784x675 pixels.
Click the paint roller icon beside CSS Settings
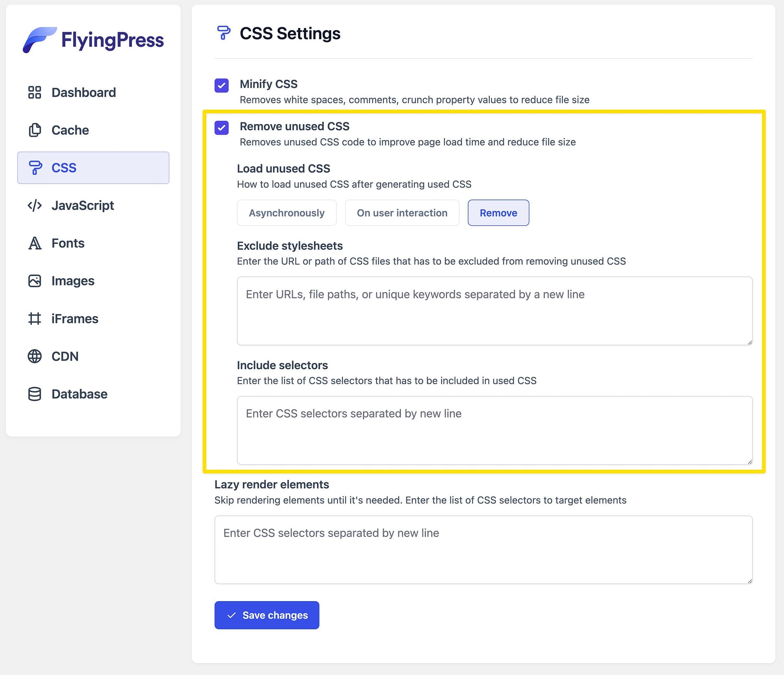(223, 33)
